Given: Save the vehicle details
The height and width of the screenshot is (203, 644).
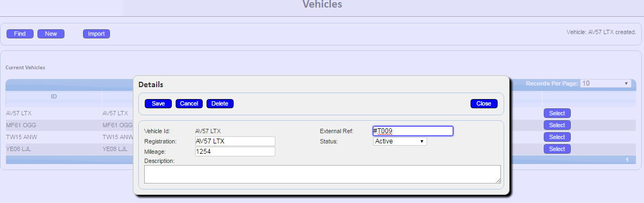Looking at the screenshot, I should coord(158,104).
